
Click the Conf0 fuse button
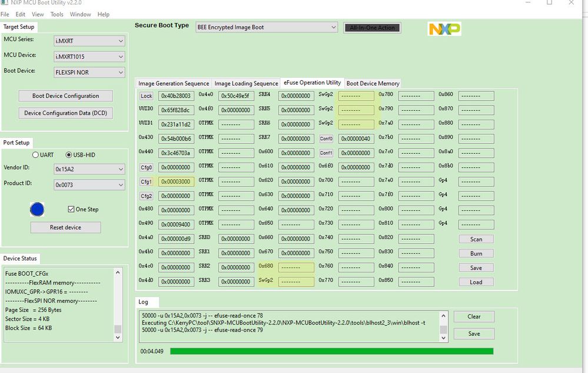pyautogui.click(x=326, y=138)
